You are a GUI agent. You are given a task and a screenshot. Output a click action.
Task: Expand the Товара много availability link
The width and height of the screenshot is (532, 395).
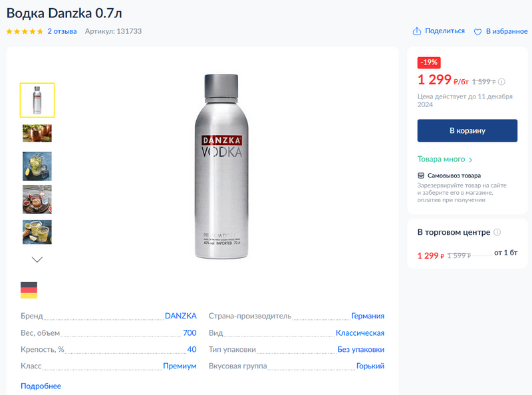tap(445, 160)
